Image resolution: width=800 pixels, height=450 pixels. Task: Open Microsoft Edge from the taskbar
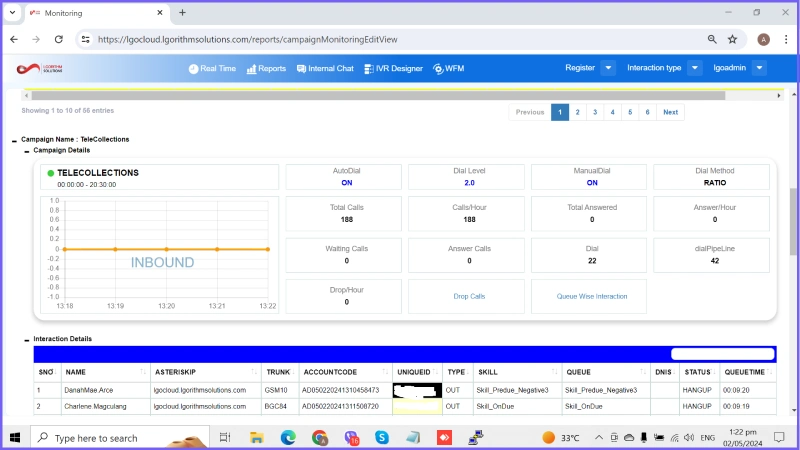288,437
